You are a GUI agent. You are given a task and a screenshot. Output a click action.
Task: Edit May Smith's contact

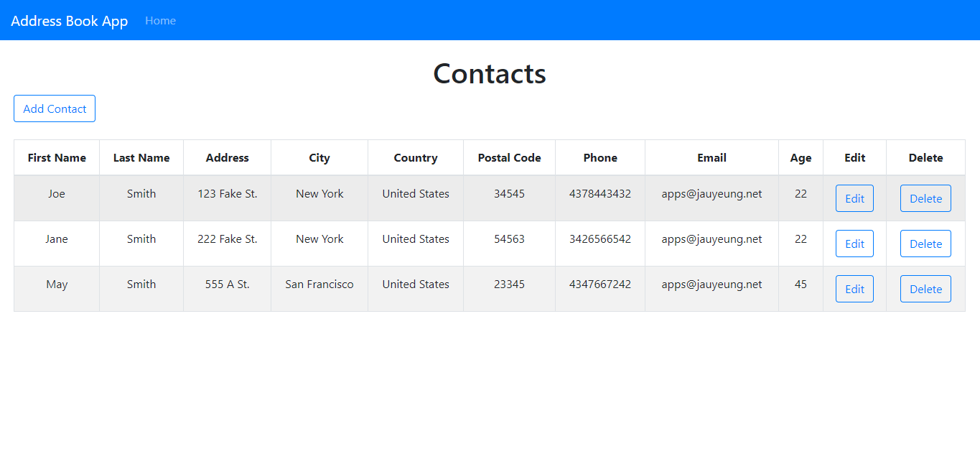[854, 288]
